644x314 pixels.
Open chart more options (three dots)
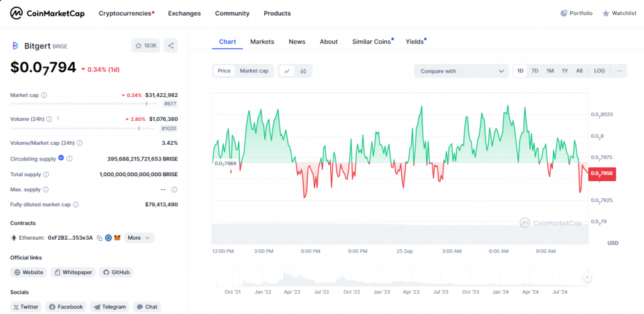[619, 70]
